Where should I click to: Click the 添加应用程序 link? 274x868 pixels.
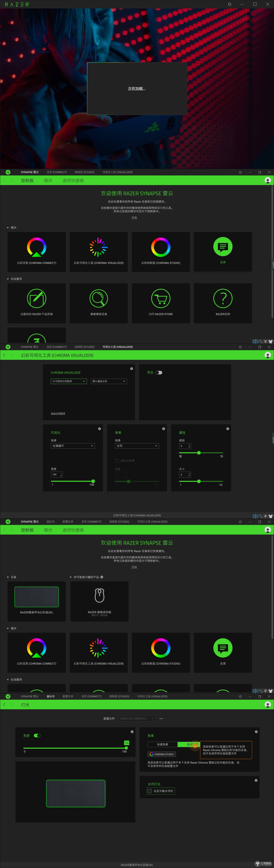pos(58,414)
